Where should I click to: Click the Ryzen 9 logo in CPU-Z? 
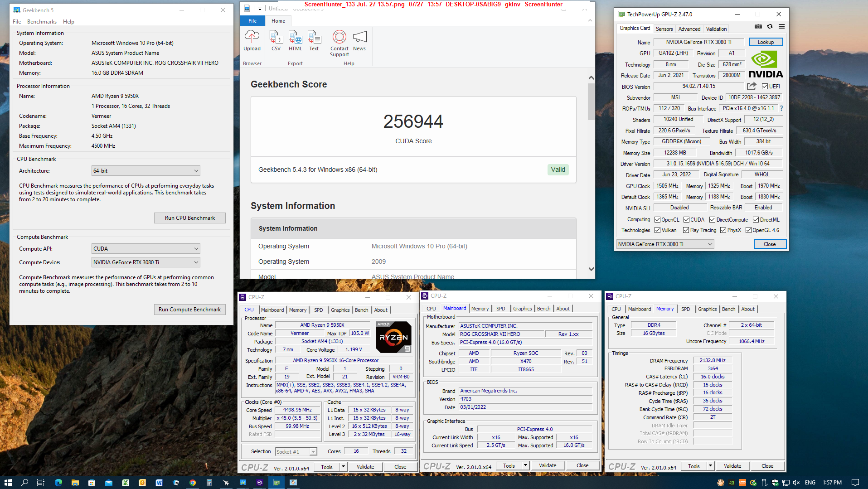(x=393, y=337)
